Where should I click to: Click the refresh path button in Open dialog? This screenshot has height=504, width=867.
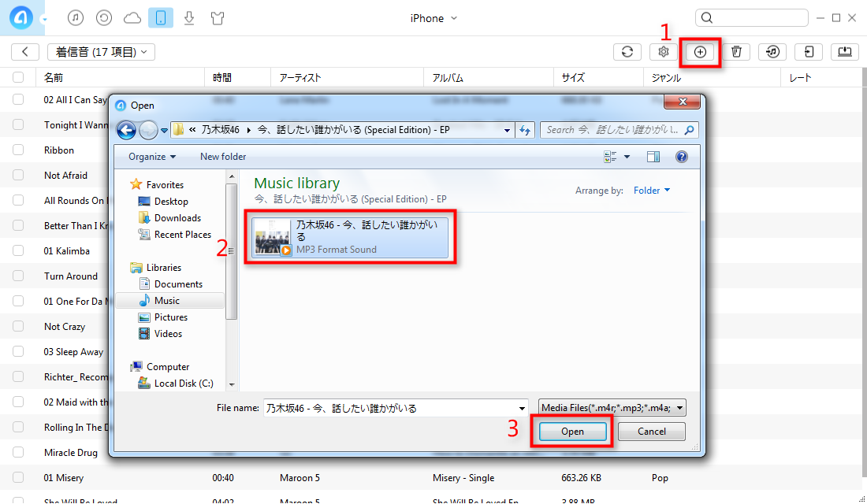pyautogui.click(x=525, y=130)
